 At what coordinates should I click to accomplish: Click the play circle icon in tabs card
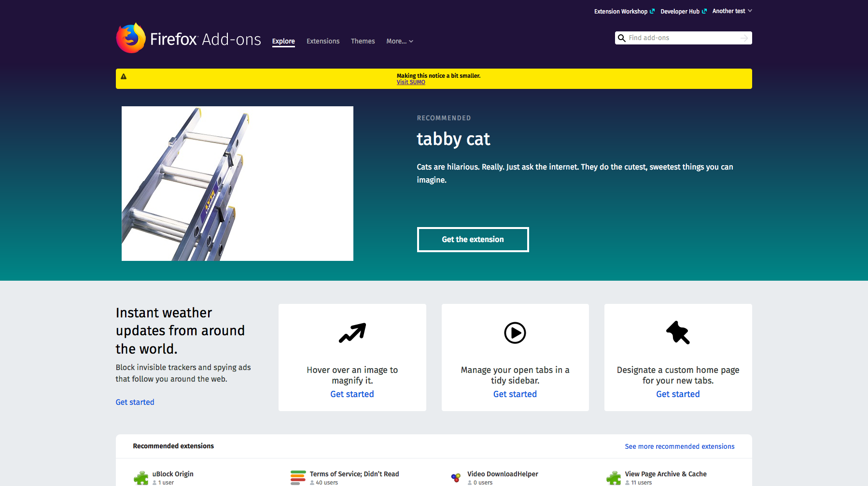515,333
